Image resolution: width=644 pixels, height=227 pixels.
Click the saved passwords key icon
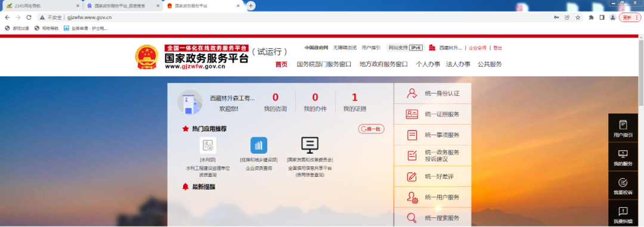(556, 17)
